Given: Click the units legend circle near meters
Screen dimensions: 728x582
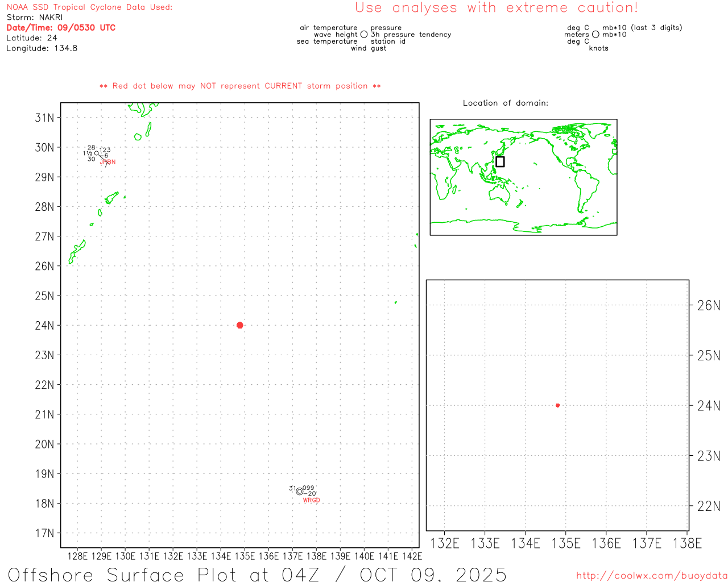Looking at the screenshot, I should click(595, 35).
